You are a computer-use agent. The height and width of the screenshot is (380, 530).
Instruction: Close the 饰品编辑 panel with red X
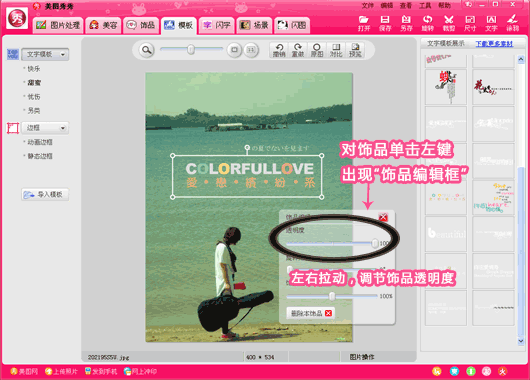pos(383,217)
